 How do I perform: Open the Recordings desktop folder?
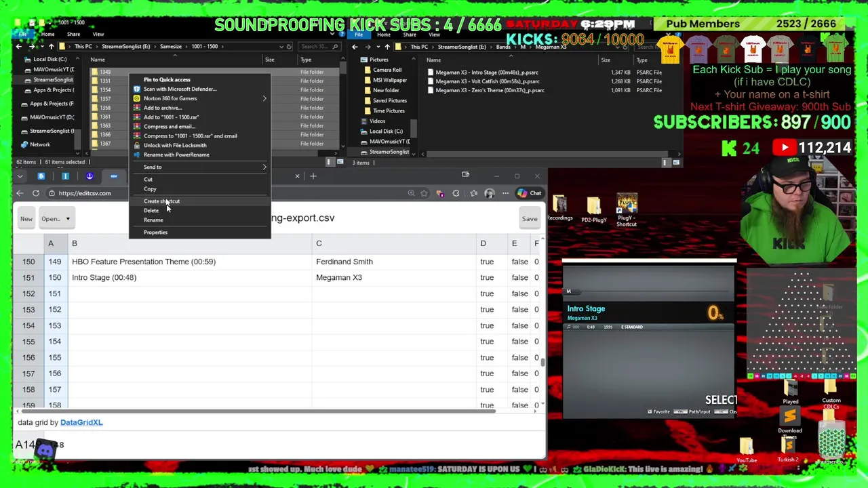click(x=559, y=209)
